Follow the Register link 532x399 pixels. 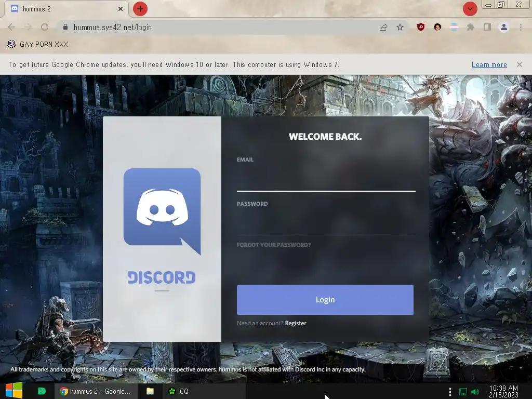click(x=296, y=323)
